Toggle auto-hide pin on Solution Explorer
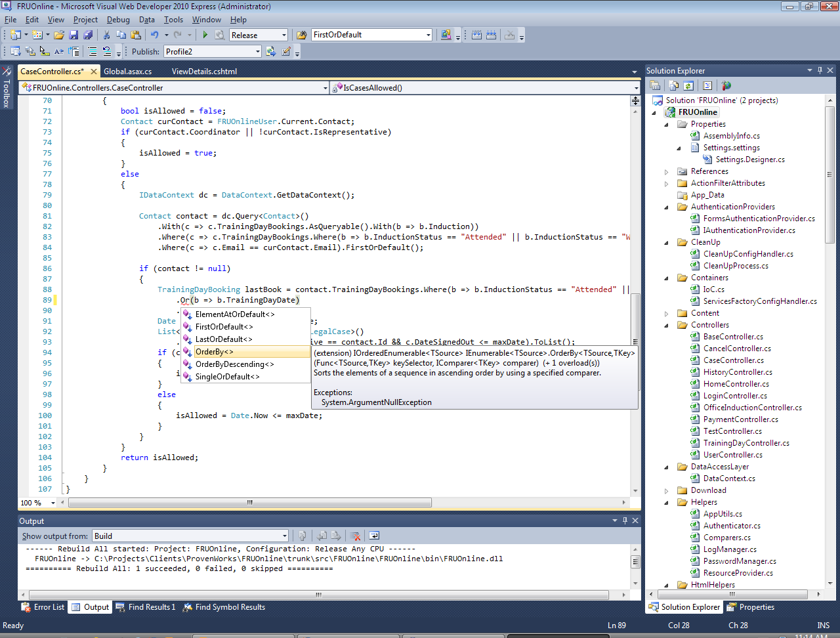This screenshot has height=638, width=840. [x=820, y=70]
